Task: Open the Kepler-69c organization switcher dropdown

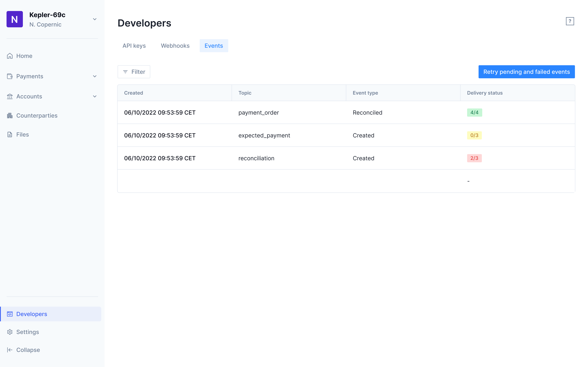Action: click(95, 19)
